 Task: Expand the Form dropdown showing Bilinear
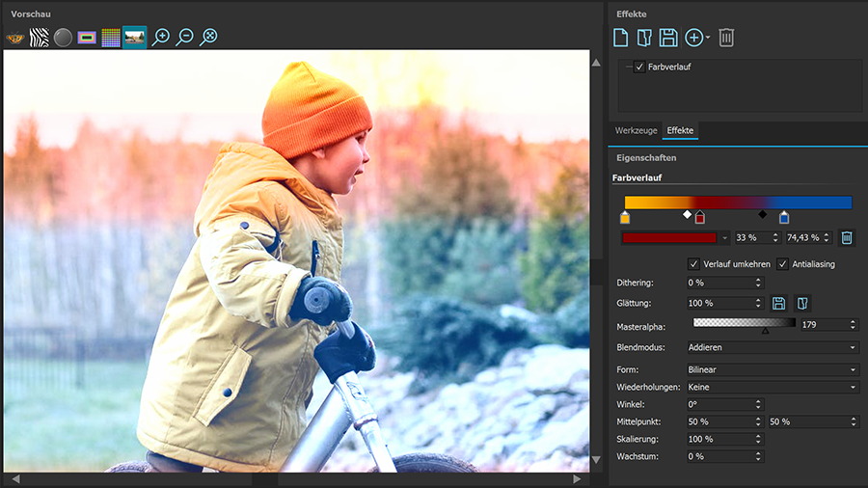[772, 369]
